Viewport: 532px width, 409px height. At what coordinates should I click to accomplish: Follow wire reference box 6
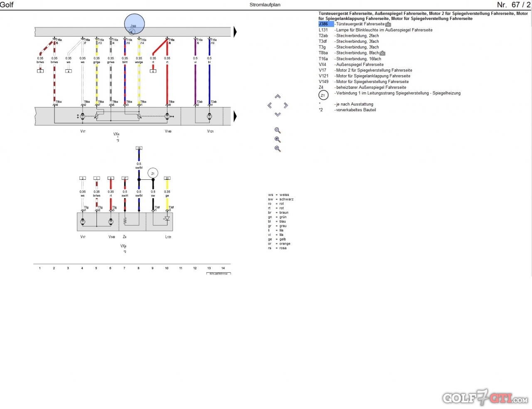click(x=153, y=71)
